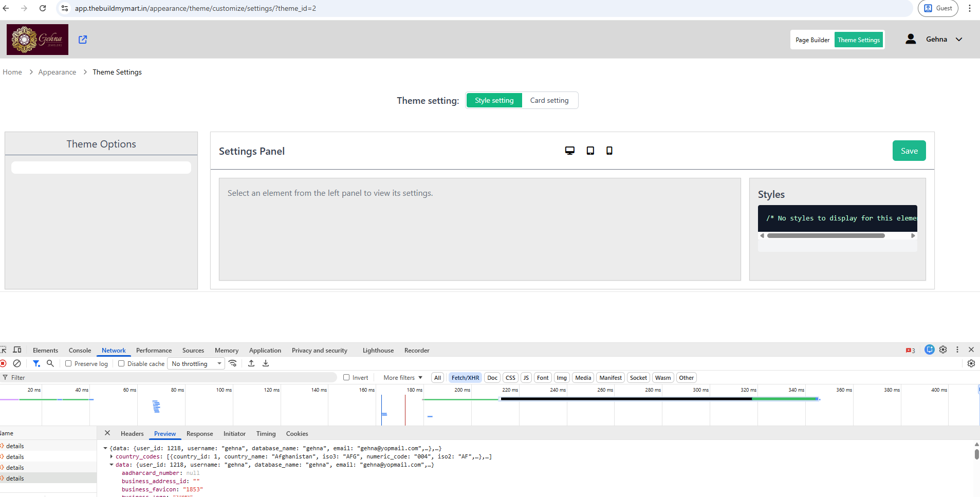This screenshot has width=980, height=497.
Task: Select the Card setting toggle
Action: [x=549, y=100]
